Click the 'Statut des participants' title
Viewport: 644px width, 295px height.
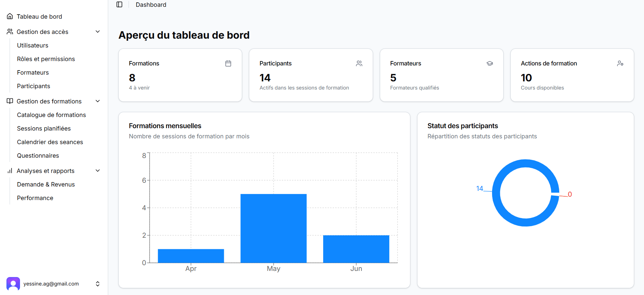click(463, 126)
